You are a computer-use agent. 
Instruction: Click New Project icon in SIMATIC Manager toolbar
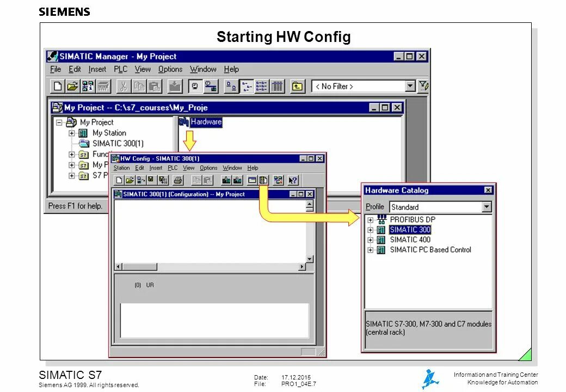click(57, 86)
